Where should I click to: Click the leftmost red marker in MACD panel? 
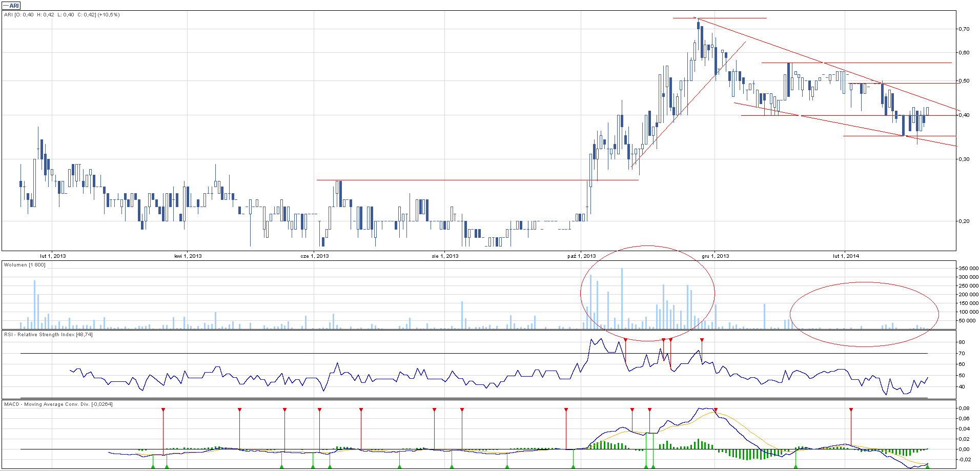pos(163,410)
